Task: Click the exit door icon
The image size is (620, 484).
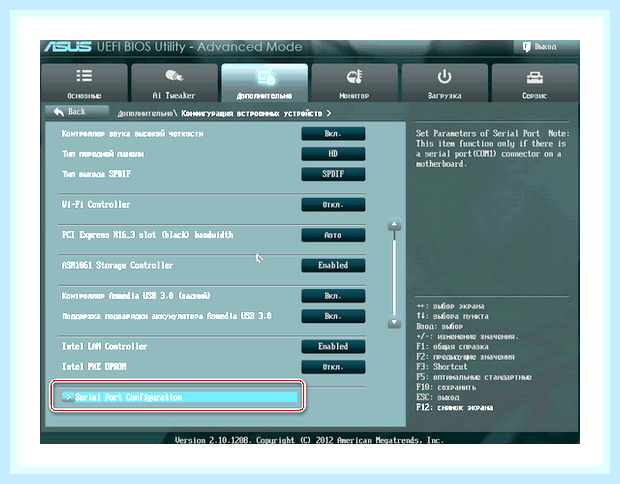Action: [526, 47]
